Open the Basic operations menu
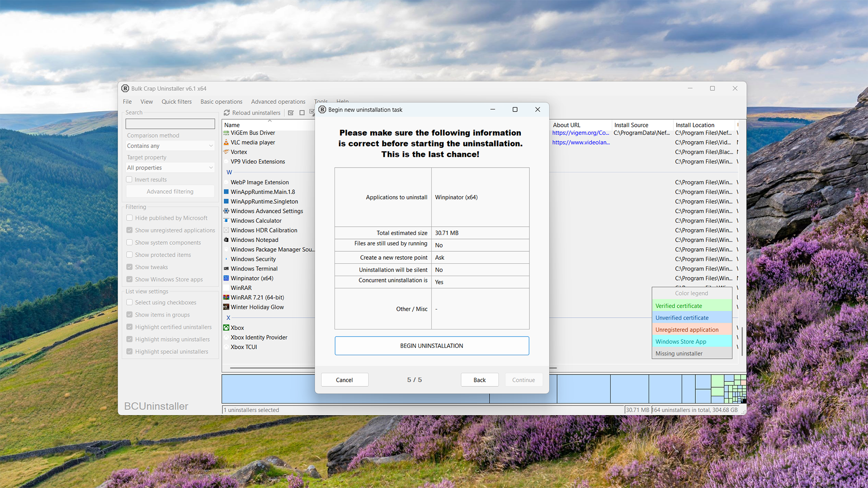This screenshot has width=868, height=488. click(222, 102)
